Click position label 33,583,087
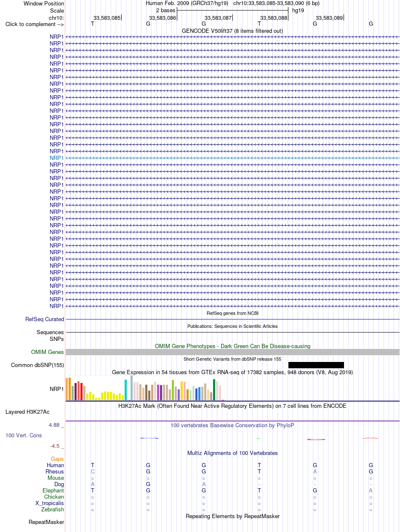The image size is (400, 532). click(218, 18)
